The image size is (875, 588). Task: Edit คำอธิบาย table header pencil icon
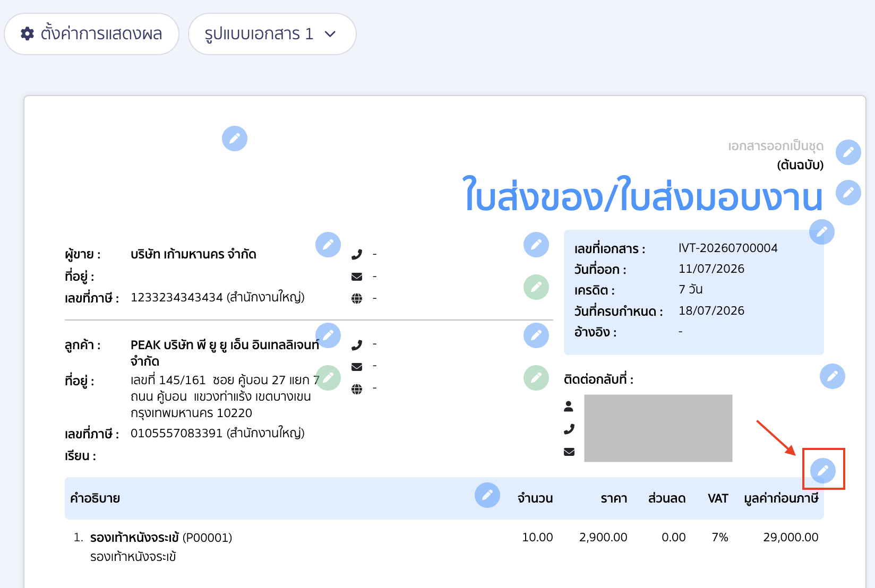[x=487, y=495]
